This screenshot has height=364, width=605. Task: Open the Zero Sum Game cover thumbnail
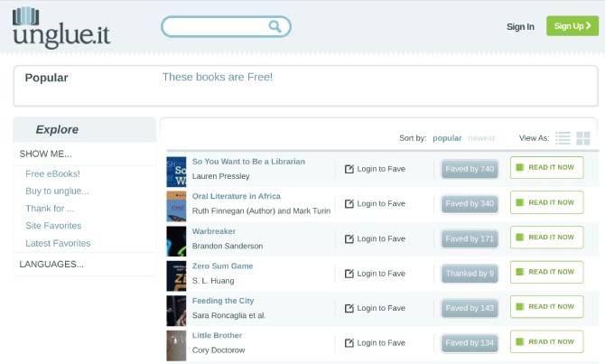(x=176, y=275)
